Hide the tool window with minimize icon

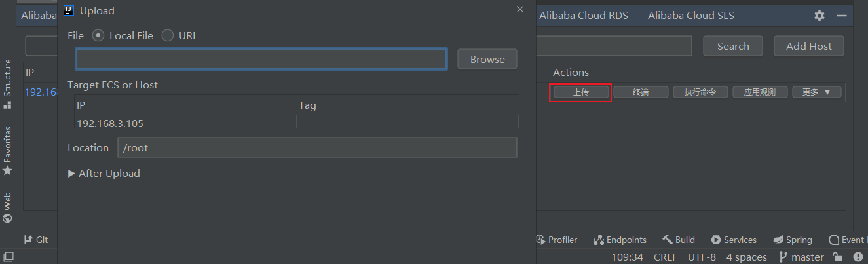point(842,16)
